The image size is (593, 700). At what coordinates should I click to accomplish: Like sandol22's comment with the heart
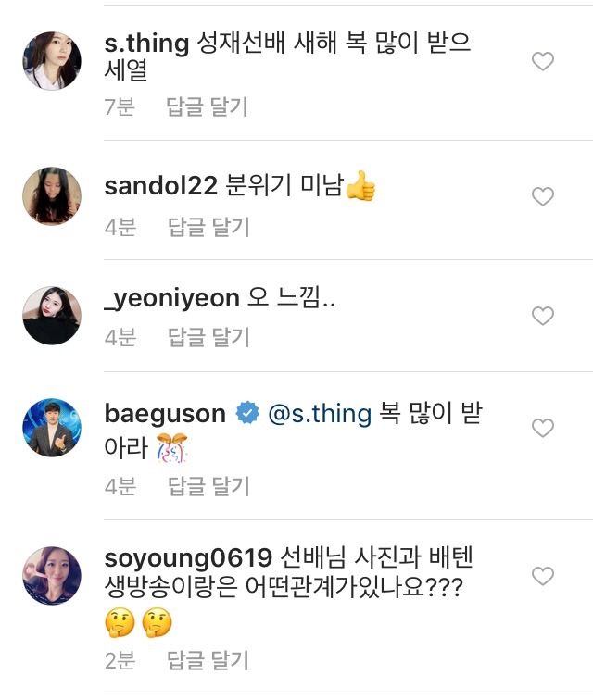pyautogui.click(x=542, y=196)
